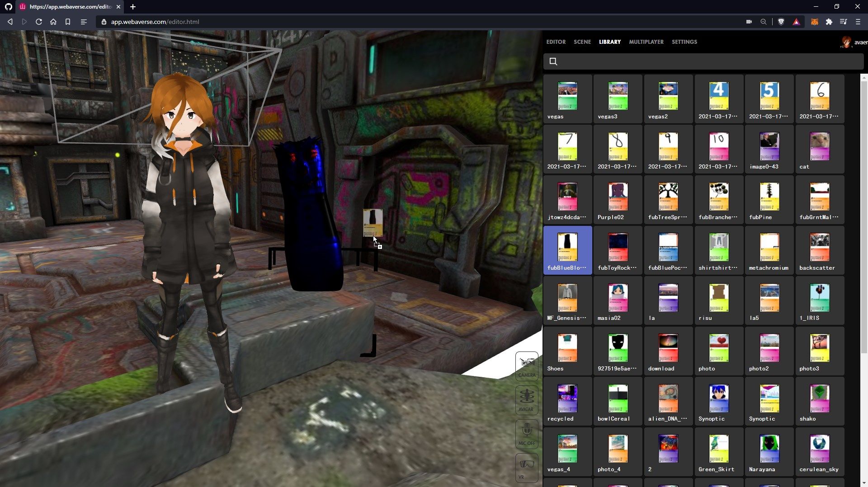Go to the EDITOR tab

[x=556, y=42]
